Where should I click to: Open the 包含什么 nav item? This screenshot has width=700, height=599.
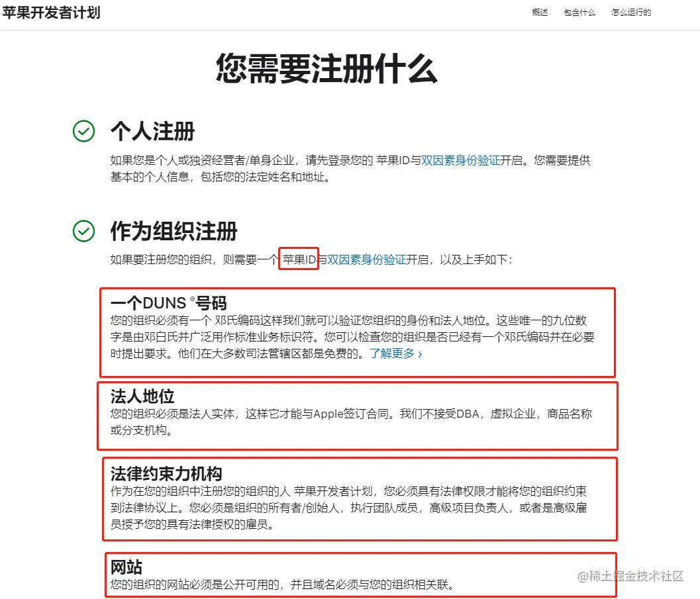click(x=579, y=13)
